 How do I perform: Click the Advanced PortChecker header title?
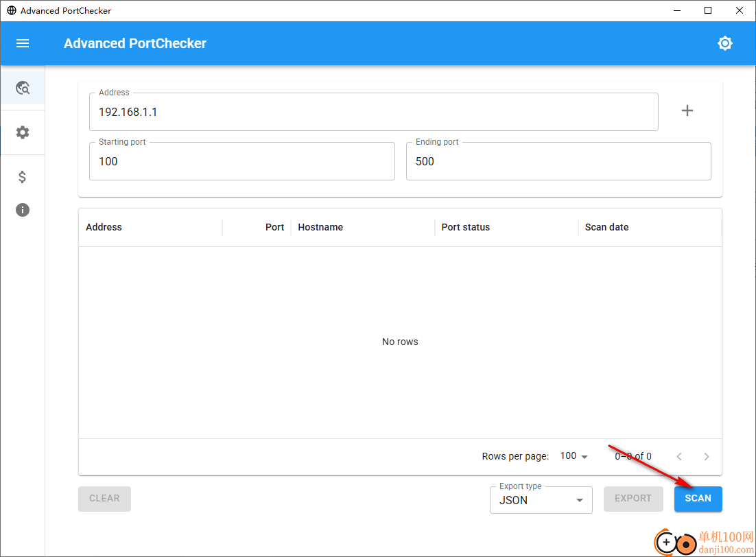(135, 43)
